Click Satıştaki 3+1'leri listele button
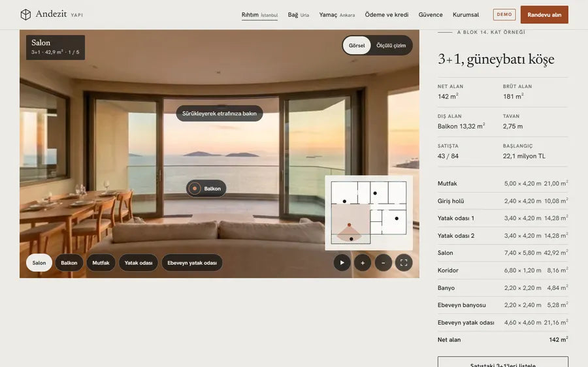The image size is (588, 367). pyautogui.click(x=503, y=362)
